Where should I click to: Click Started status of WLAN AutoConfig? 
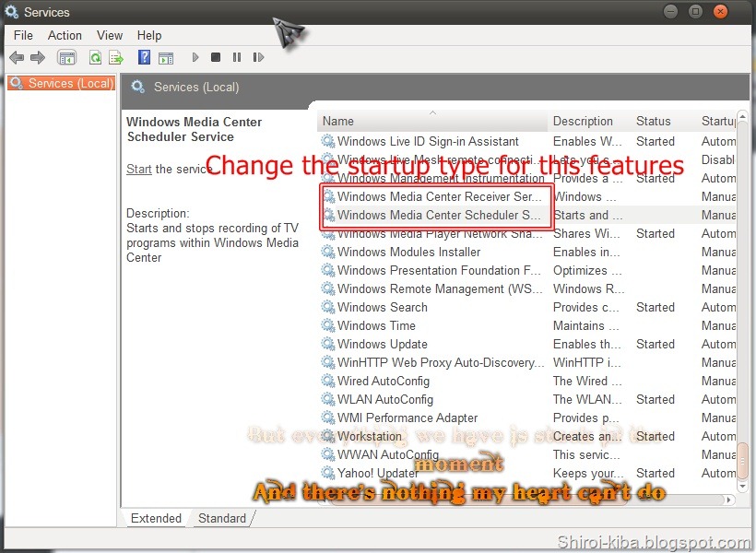(656, 399)
